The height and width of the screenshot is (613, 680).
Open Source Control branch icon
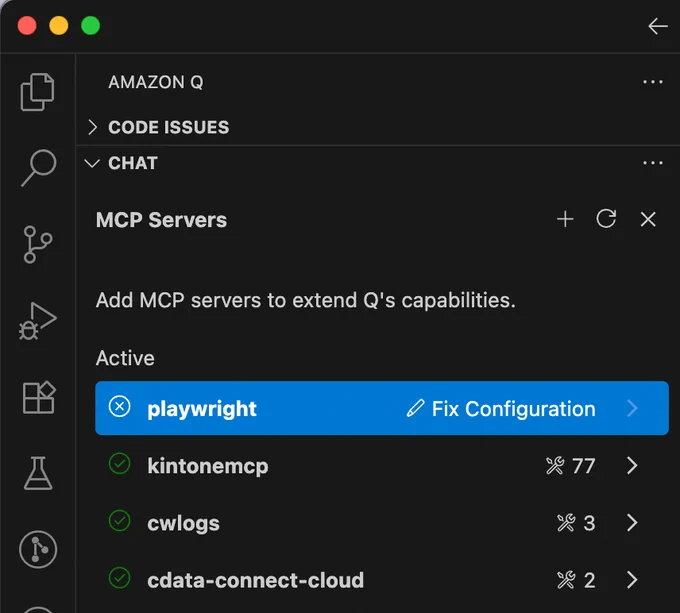point(38,244)
